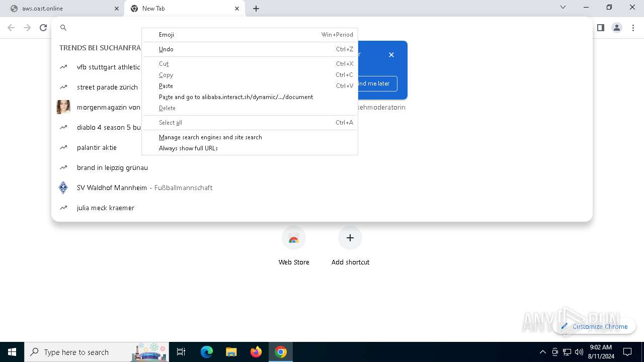Click the Customize Chrome button
Viewport: 644px width, 362px height.
click(x=594, y=326)
